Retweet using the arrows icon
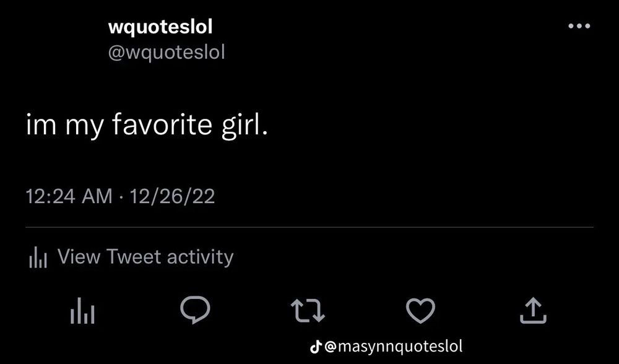 click(308, 311)
